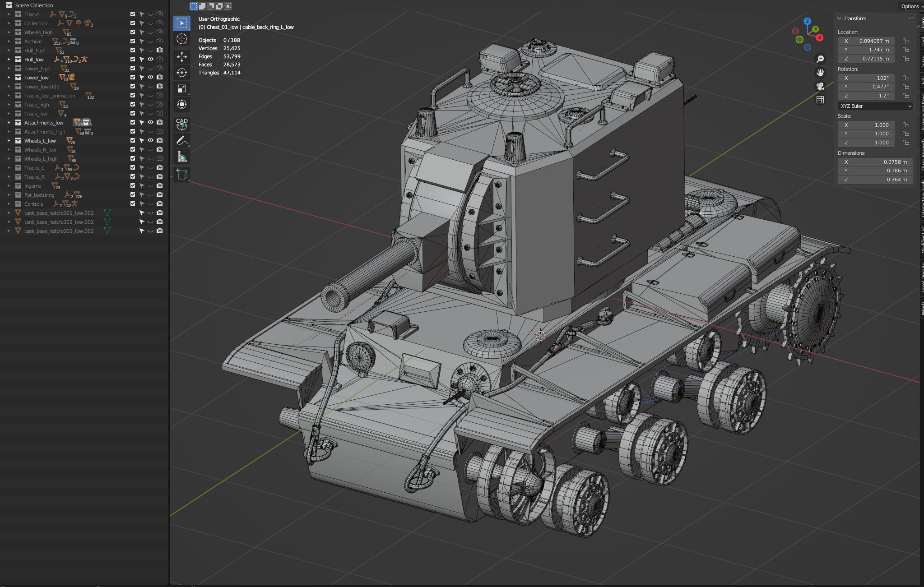This screenshot has width=924, height=587.
Task: Select the Add Cube tool
Action: click(182, 175)
